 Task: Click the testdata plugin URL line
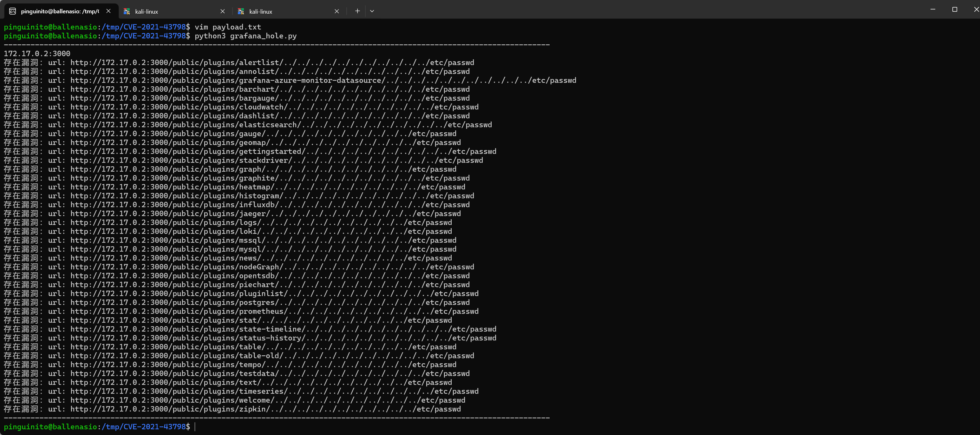237,373
